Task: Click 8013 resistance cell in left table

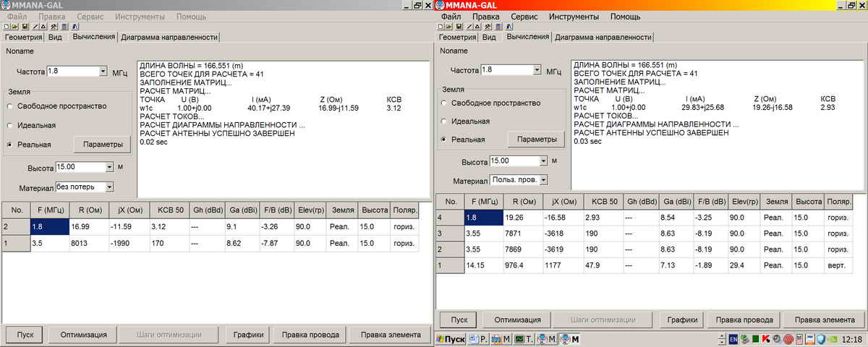Action: 88,244
